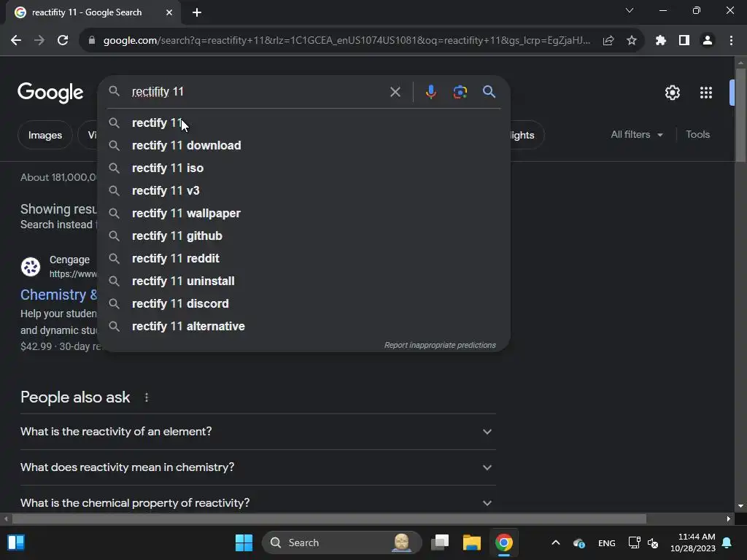Expand "What does reactivity mean in chemistry?"
This screenshot has width=747, height=560.
(258, 467)
